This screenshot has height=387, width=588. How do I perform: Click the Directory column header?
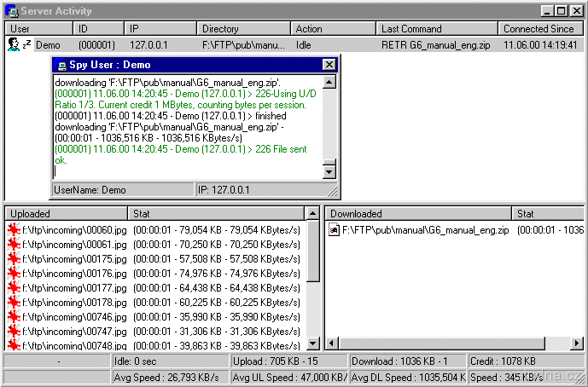click(243, 29)
